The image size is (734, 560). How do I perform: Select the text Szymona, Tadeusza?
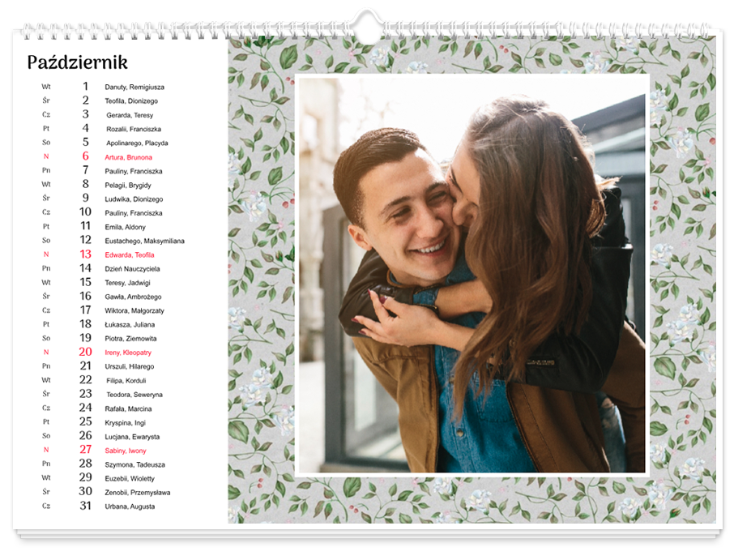pyautogui.click(x=134, y=465)
